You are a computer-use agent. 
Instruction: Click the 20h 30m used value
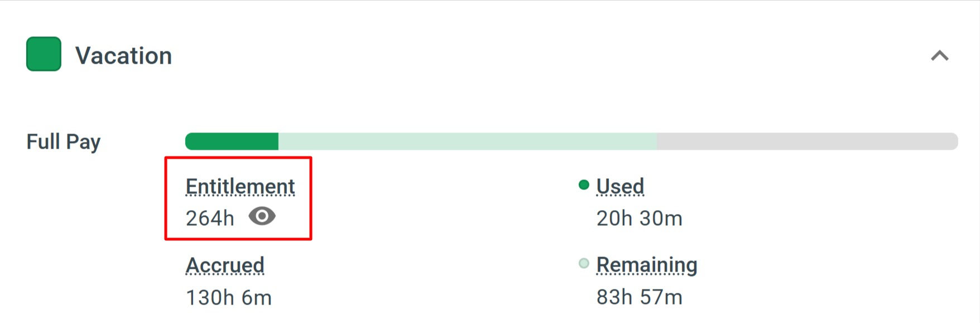point(639,218)
